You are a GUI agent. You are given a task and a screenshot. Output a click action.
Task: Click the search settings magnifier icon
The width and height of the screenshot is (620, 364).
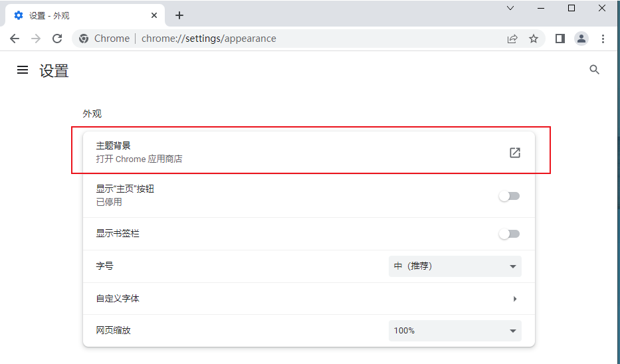pyautogui.click(x=595, y=70)
